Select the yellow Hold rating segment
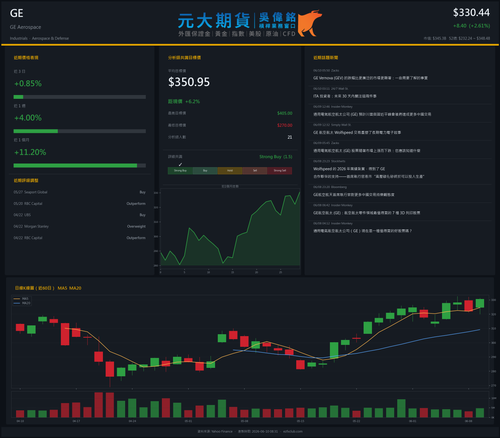 pos(230,171)
